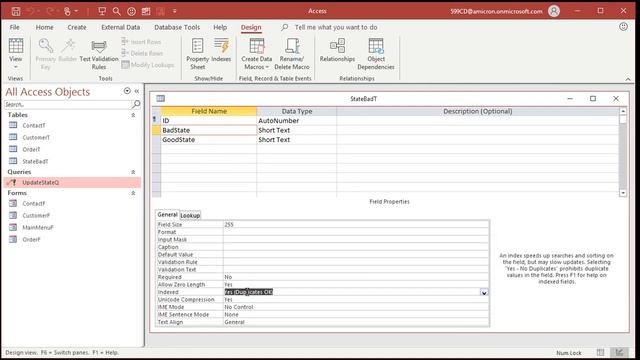Switch to the Lookup field properties tab
Screen dimensions: 640x360
[x=190, y=215]
